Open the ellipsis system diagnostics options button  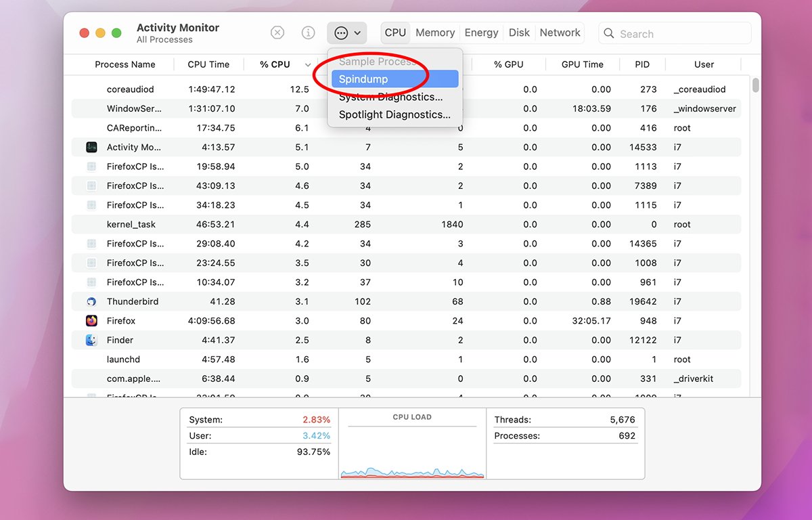point(347,32)
